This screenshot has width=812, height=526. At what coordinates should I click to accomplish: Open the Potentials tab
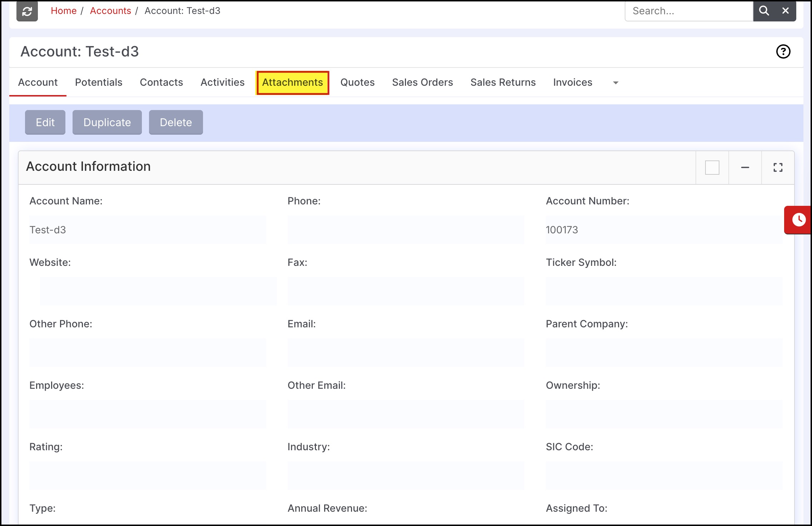(x=99, y=83)
